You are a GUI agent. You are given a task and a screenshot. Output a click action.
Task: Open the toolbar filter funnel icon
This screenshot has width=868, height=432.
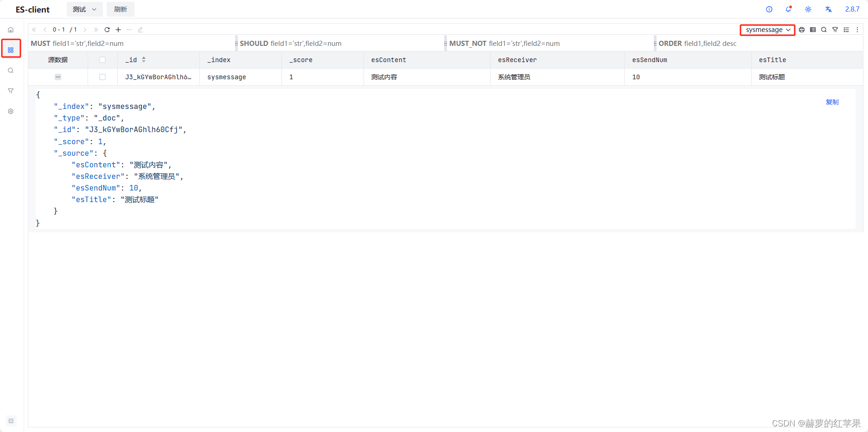[x=835, y=30]
